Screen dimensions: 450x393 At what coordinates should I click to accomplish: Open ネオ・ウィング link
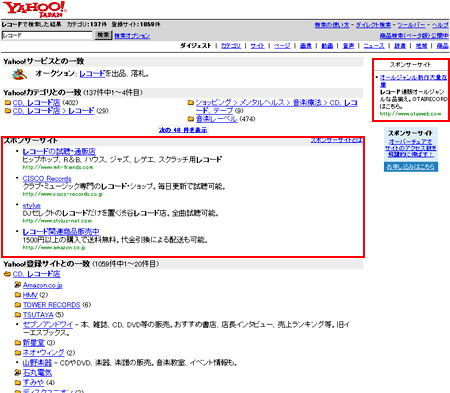(44, 353)
